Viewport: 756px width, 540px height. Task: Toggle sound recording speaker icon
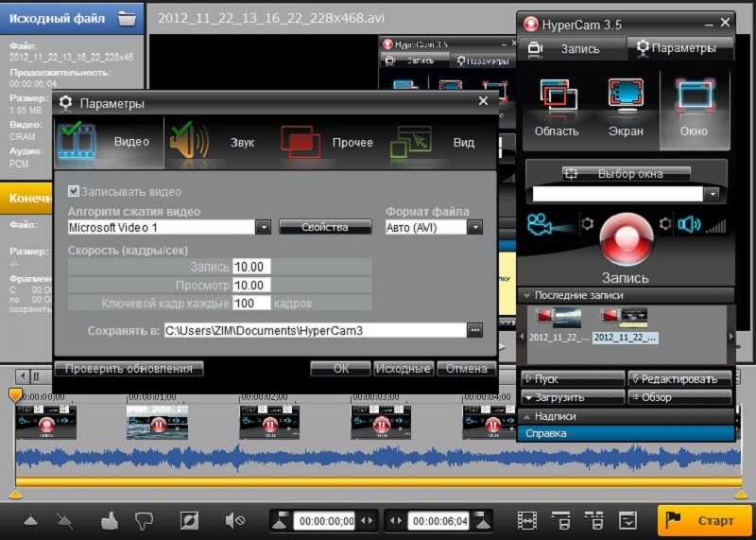coord(689,224)
